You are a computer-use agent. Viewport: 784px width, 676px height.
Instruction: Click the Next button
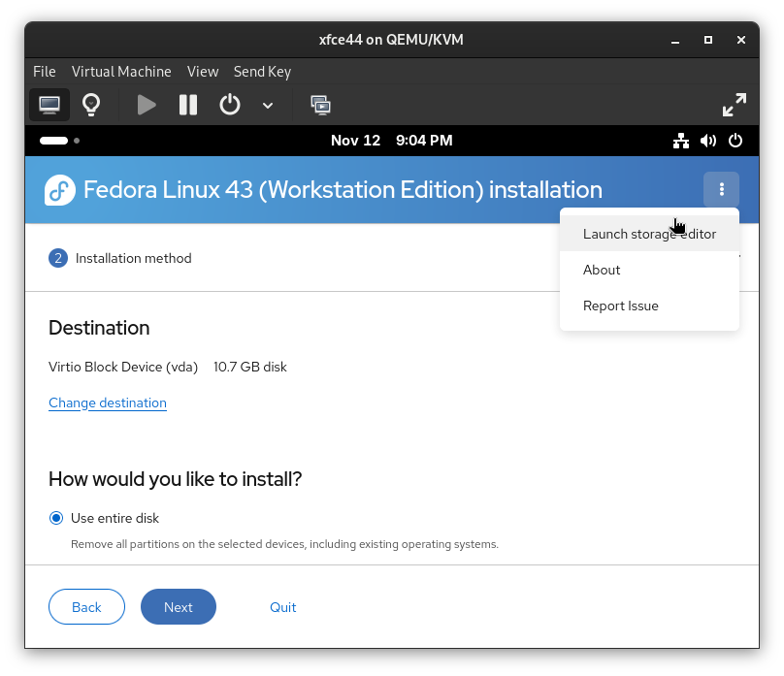pos(179,606)
